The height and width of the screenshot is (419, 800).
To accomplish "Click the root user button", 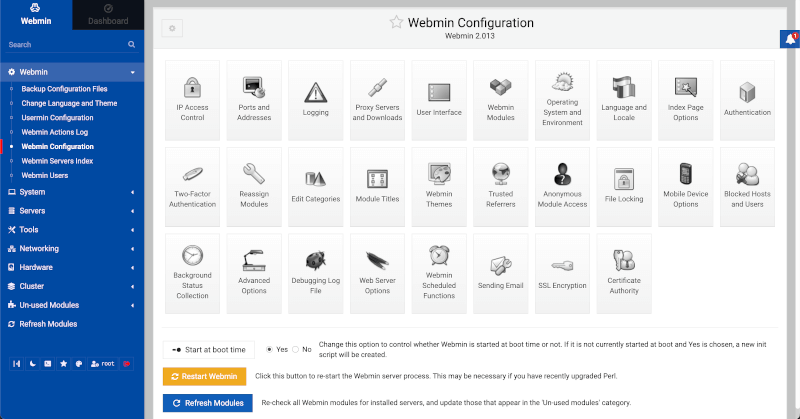I will coord(103,364).
